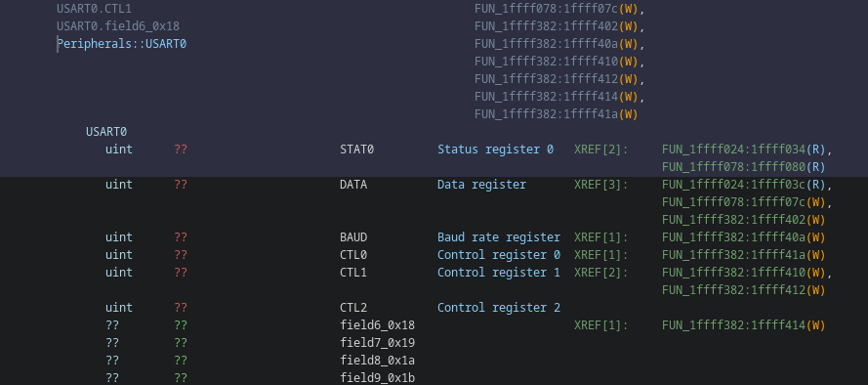Follow BAUD xref FUN_1ffff382:1ffff40a(W) in listing
The width and height of the screenshot is (868, 385).
pos(743,237)
